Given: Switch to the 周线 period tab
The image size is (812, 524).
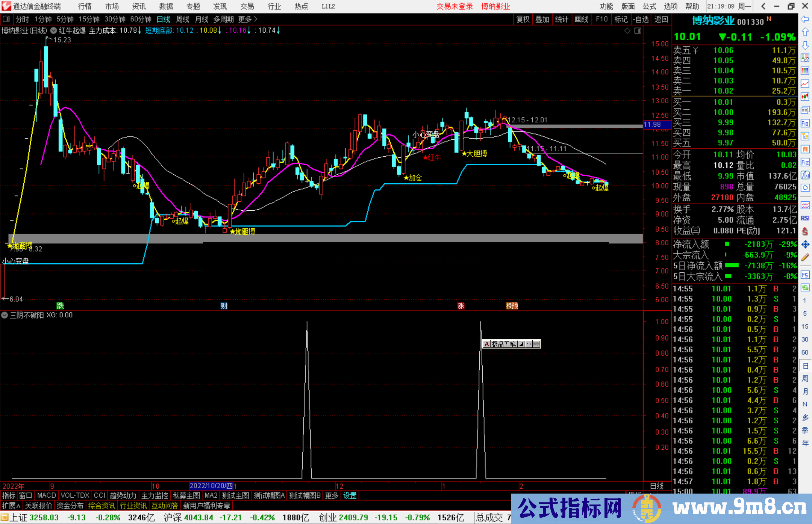Looking at the screenshot, I should 183,19.
